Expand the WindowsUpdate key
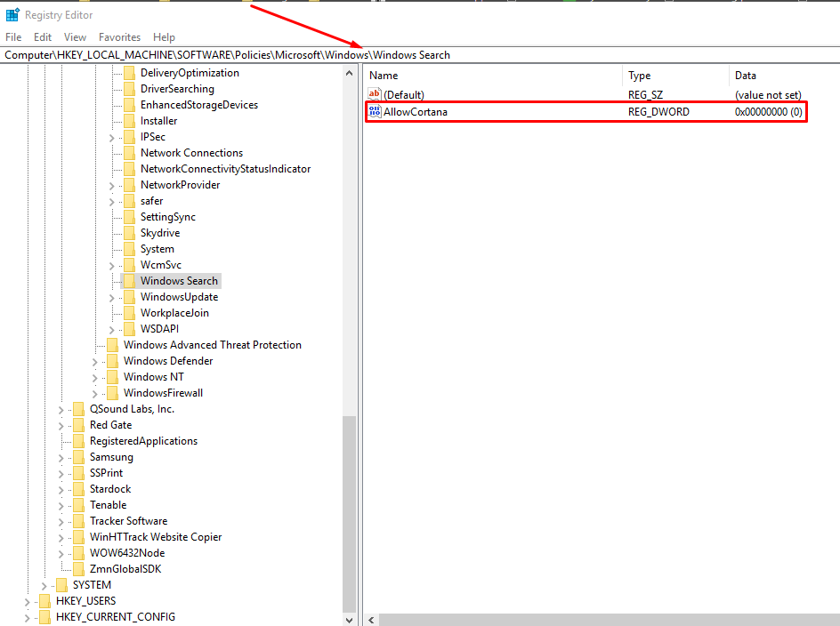 (111, 298)
